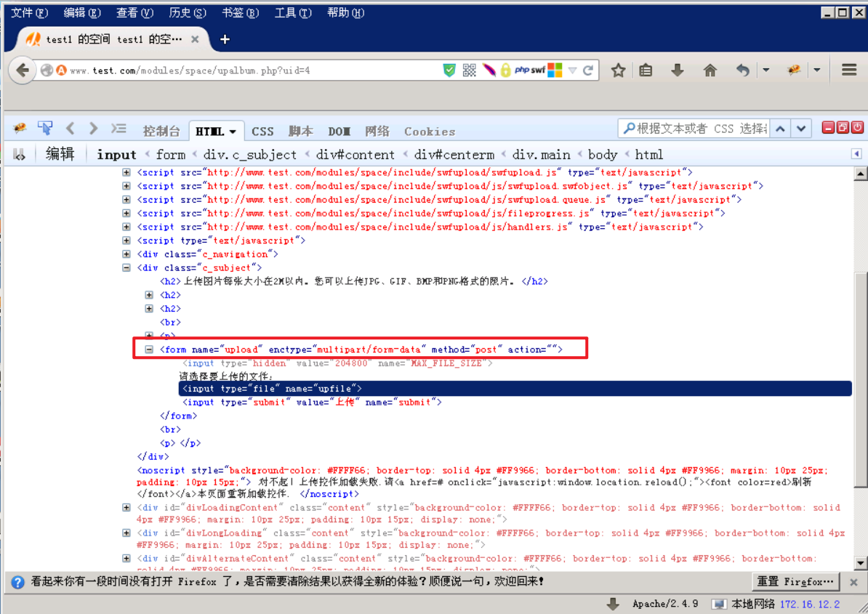Switch to the 网络 tab in Firebug
This screenshot has width=868, height=614.
pyautogui.click(x=377, y=132)
